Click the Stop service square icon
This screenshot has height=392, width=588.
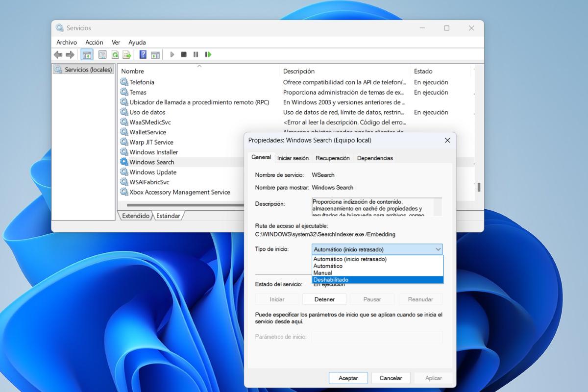pyautogui.click(x=184, y=54)
